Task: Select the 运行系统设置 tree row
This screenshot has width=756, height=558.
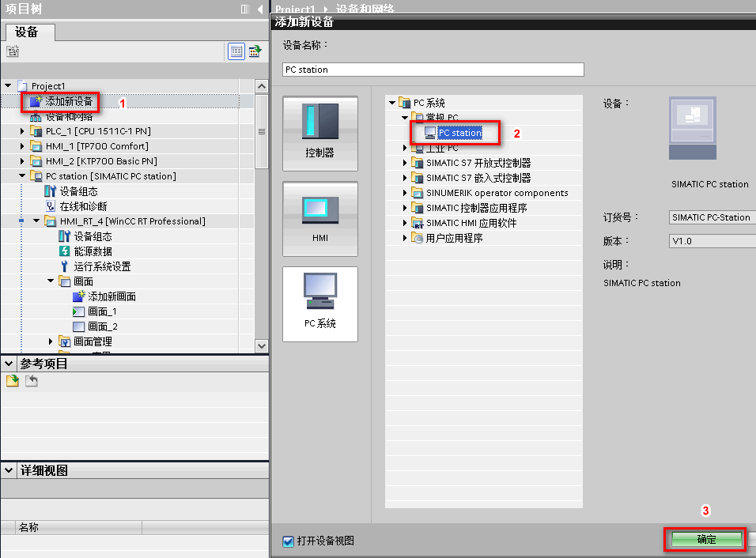Action: (x=102, y=266)
